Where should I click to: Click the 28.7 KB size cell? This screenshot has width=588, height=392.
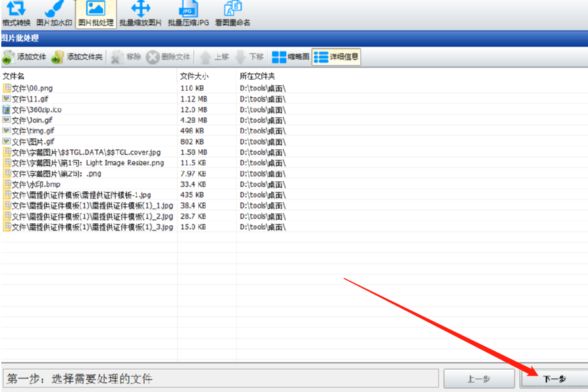193,216
